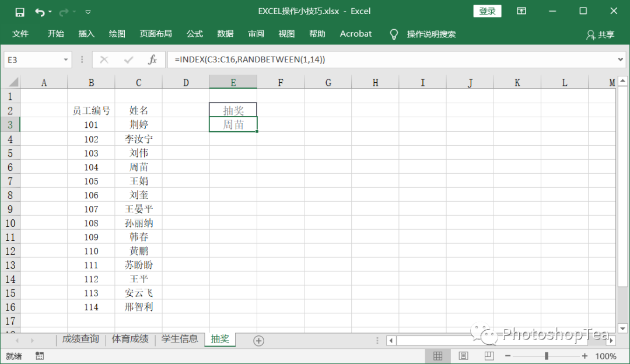Click cell with name 孙丽纳
The width and height of the screenshot is (630, 364).
click(x=139, y=223)
